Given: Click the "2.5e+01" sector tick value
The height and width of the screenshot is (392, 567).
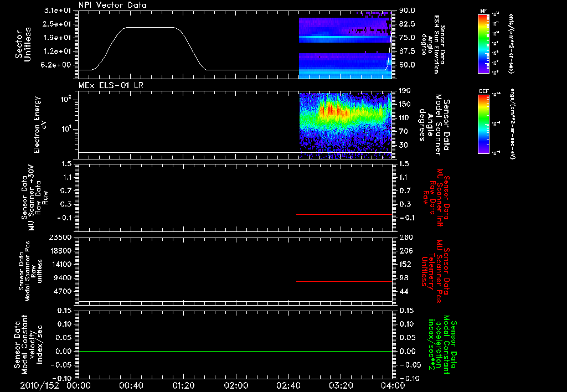Looking at the screenshot, I should [58, 24].
